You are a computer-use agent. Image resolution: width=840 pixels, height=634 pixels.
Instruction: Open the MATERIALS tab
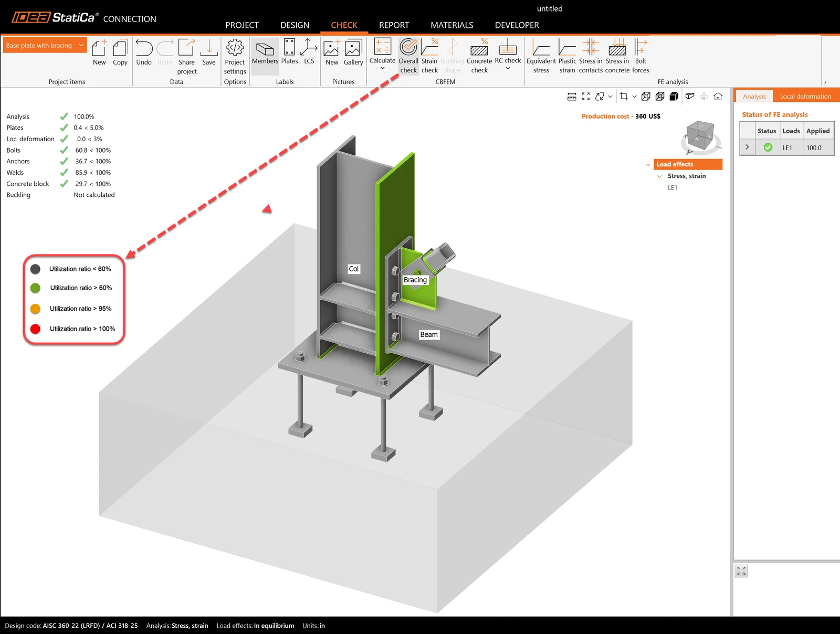tap(452, 25)
